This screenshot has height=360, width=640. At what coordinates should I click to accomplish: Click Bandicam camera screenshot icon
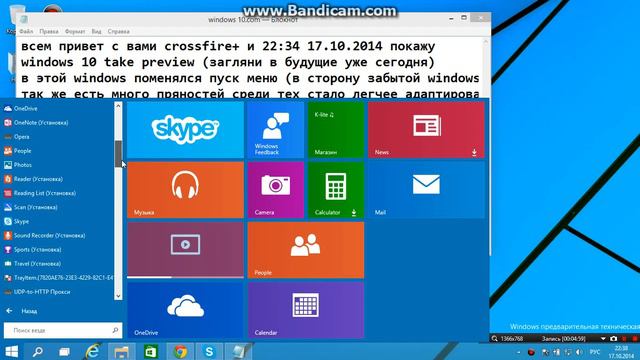tap(613, 339)
